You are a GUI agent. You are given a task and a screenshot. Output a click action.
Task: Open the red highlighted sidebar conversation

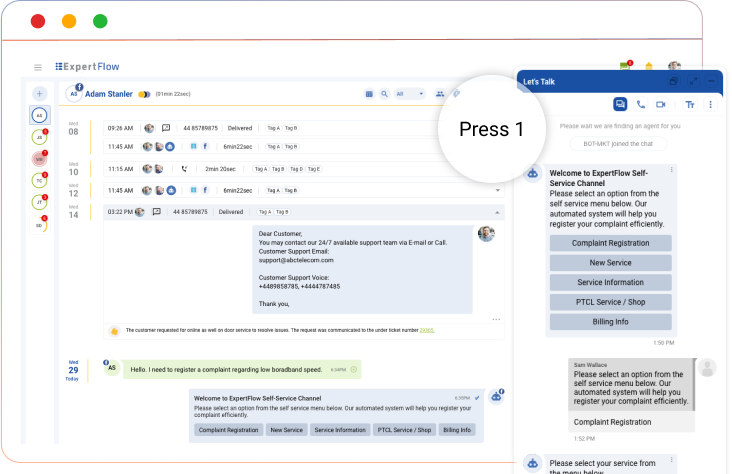pyautogui.click(x=40, y=159)
